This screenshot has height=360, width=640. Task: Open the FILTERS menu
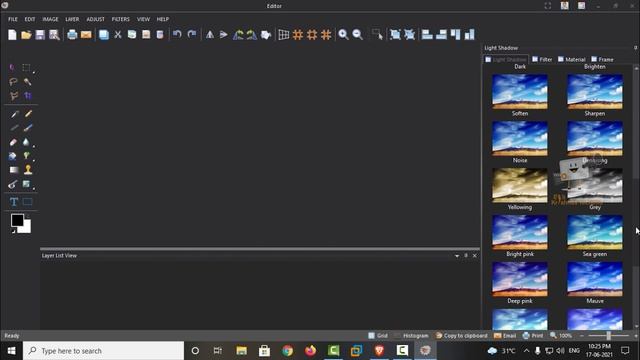(x=120, y=19)
